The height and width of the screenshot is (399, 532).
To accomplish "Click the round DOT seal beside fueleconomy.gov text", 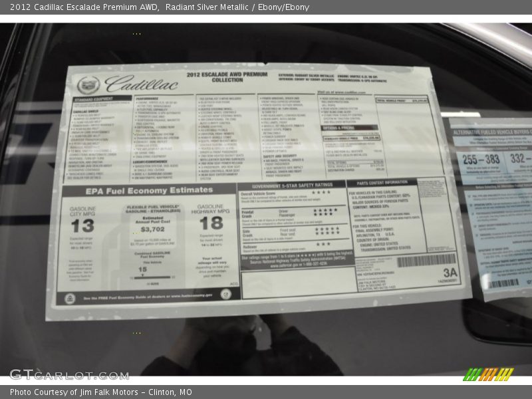I will [x=225, y=295].
